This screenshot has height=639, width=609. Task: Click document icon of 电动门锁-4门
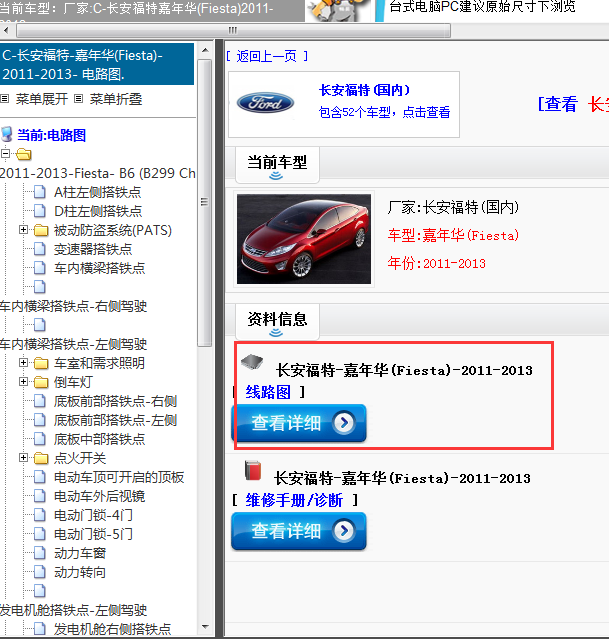pyautogui.click(x=40, y=515)
